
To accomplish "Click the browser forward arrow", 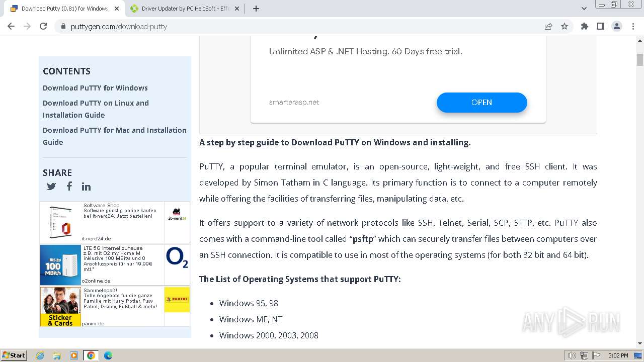I will 27,26.
